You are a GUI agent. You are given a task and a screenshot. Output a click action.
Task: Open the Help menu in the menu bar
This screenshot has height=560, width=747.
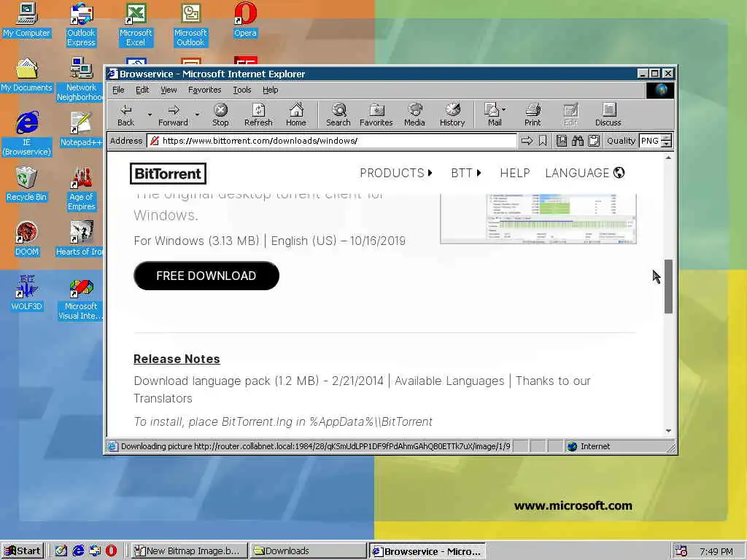[270, 90]
